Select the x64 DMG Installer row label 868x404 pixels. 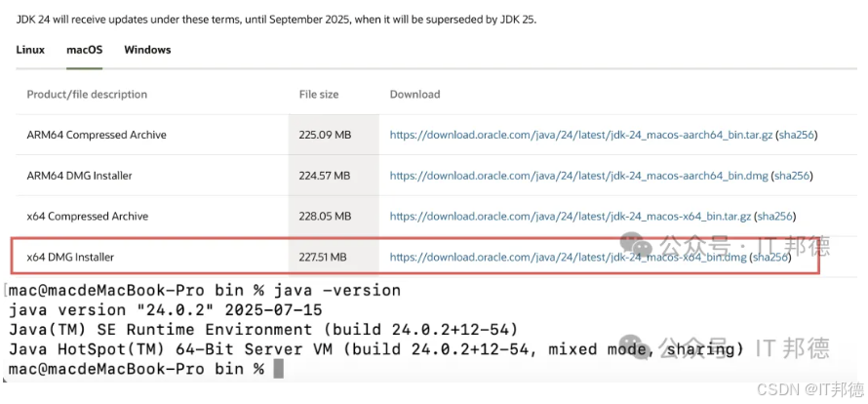point(70,257)
